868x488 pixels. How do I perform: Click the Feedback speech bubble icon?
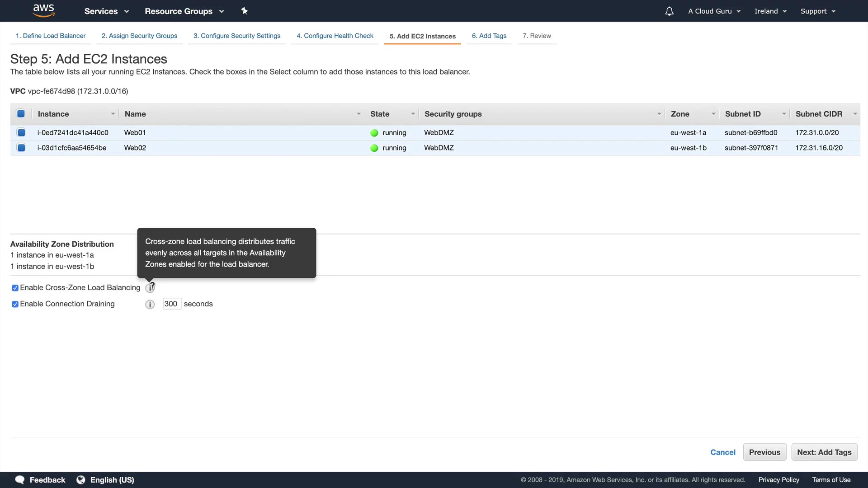coord(20,480)
